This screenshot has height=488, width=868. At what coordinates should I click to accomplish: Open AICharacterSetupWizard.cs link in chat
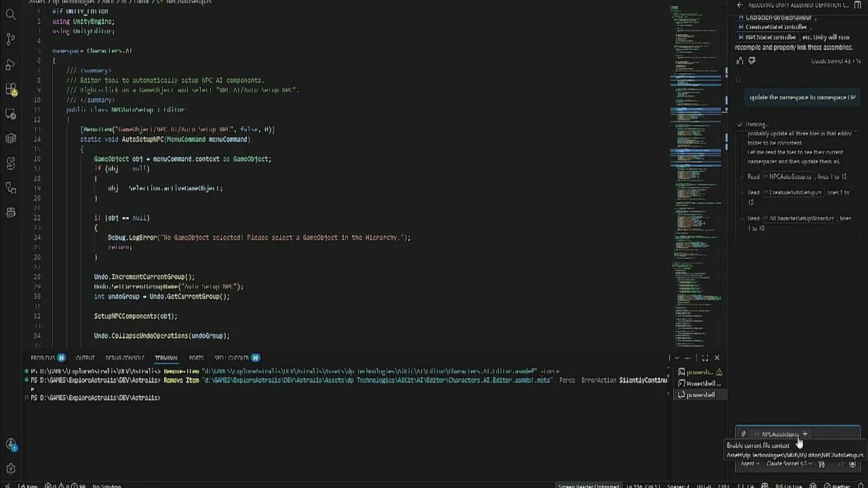tap(799, 218)
